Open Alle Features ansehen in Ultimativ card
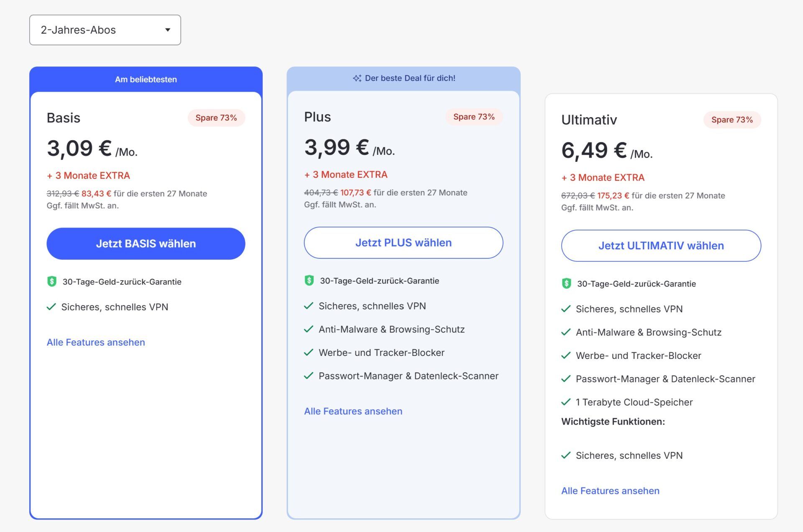 pos(610,491)
